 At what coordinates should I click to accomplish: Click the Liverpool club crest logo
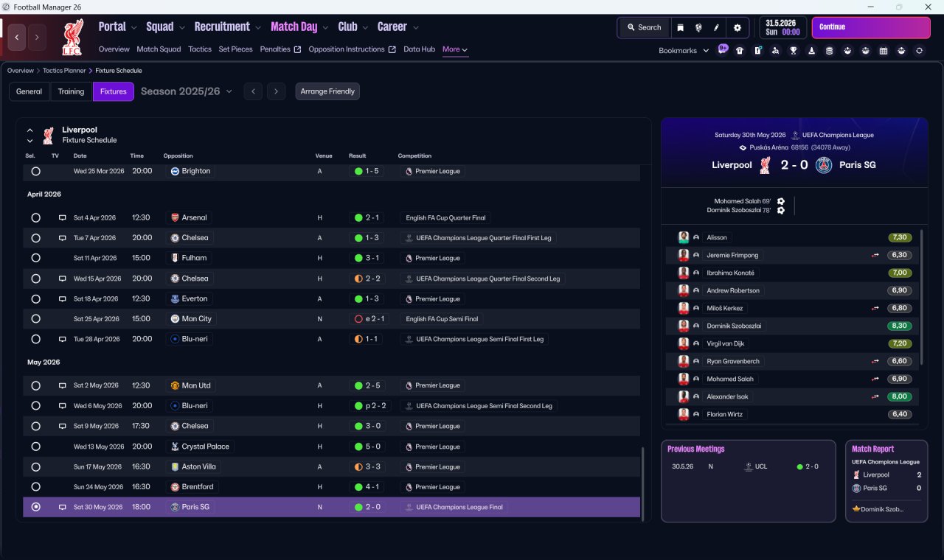click(73, 37)
